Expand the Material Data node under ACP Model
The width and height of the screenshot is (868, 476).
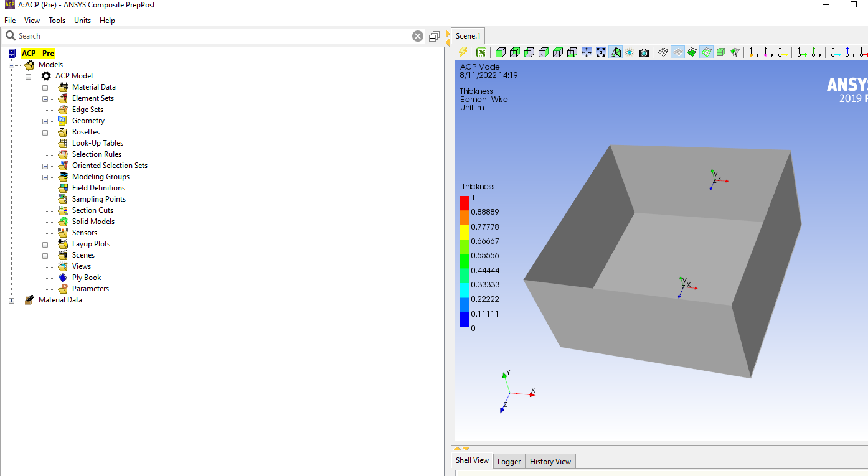pyautogui.click(x=45, y=87)
